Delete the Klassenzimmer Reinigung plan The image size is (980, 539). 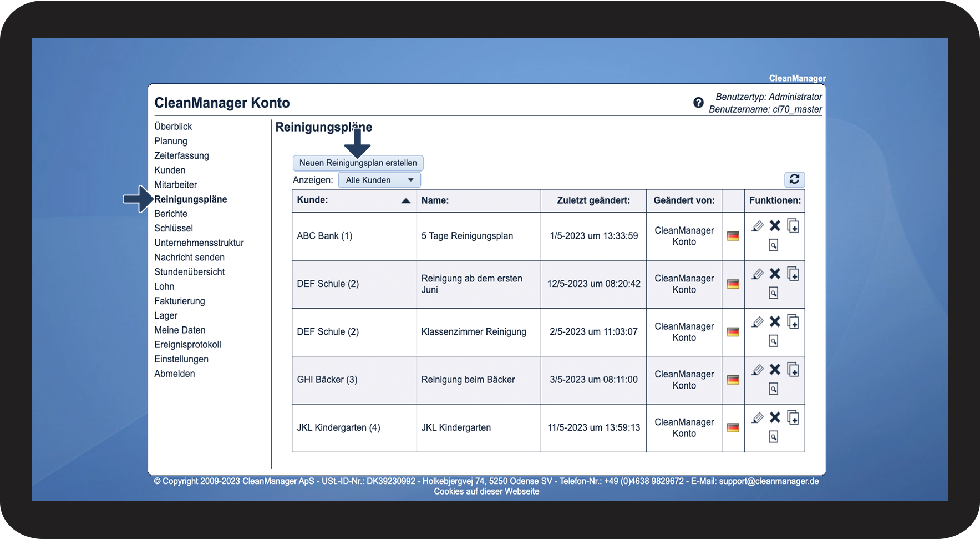[x=775, y=322]
